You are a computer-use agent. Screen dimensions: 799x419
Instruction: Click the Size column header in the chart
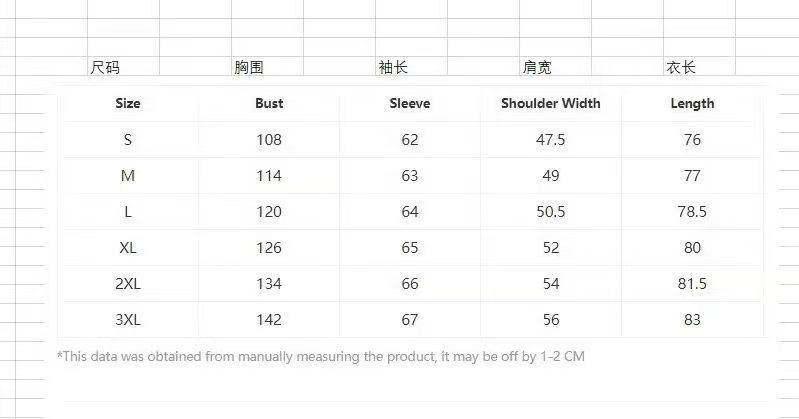(x=128, y=103)
